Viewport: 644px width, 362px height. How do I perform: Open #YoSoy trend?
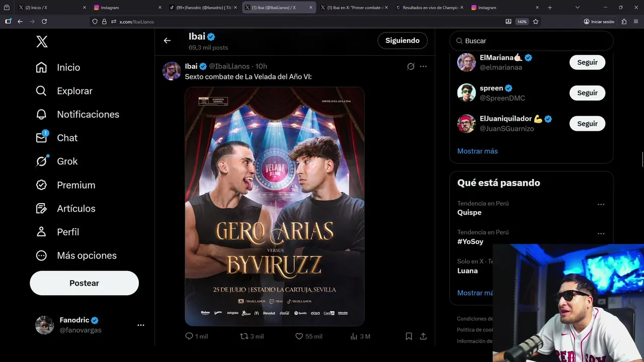(470, 242)
